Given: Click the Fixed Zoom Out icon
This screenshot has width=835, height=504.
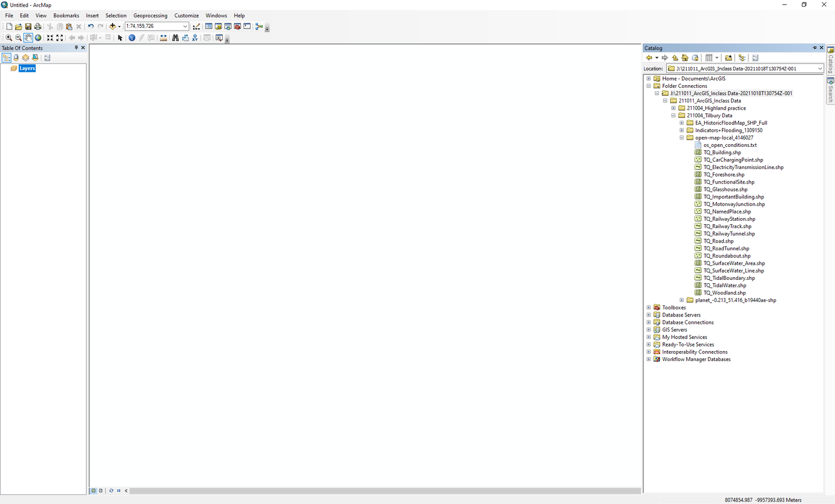Looking at the screenshot, I should 60,38.
